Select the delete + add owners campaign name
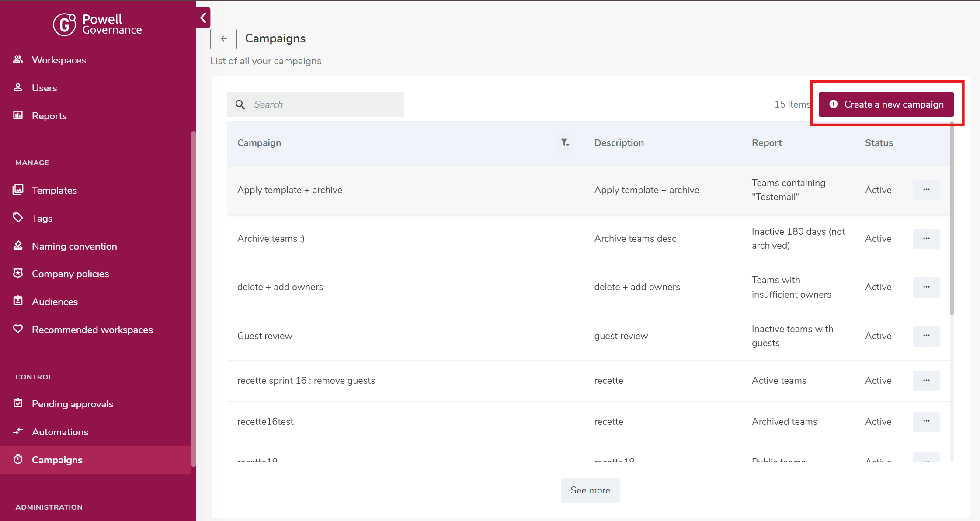This screenshot has width=980, height=521. coord(280,287)
